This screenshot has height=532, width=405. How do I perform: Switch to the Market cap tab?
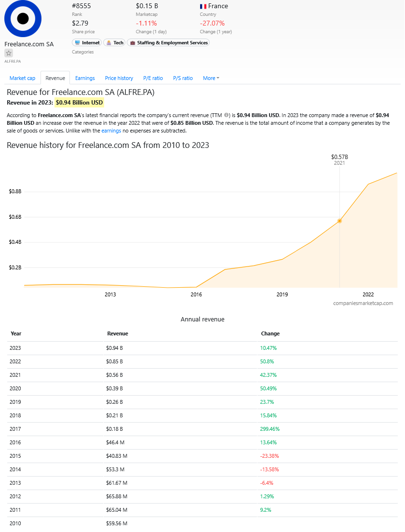22,78
